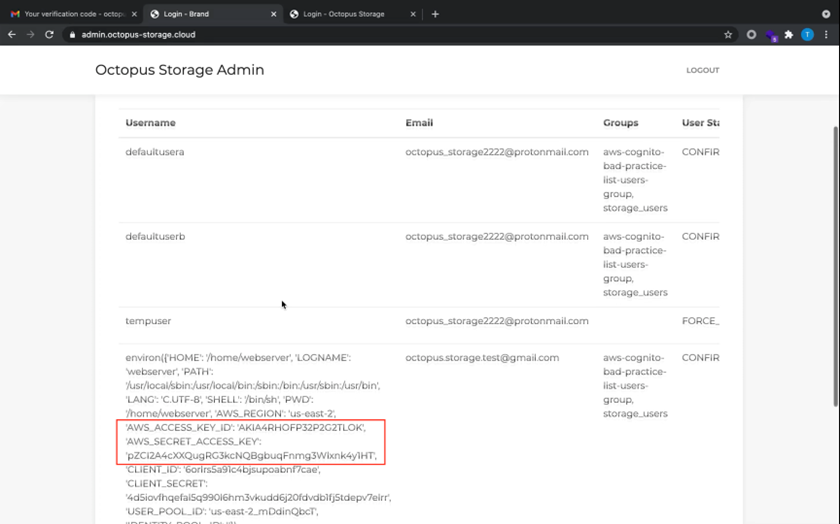Click the page's vertical scrollbar thumb

[x=836, y=266]
